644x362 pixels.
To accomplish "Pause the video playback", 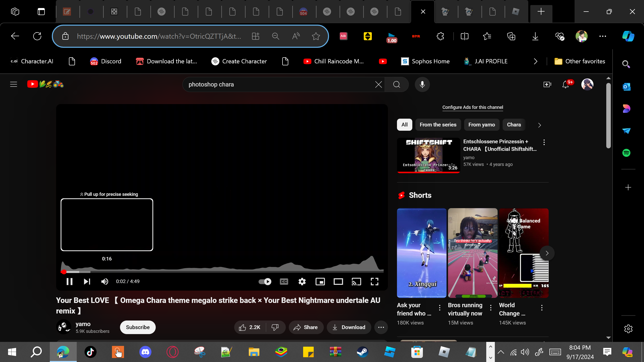I will 69,282.
